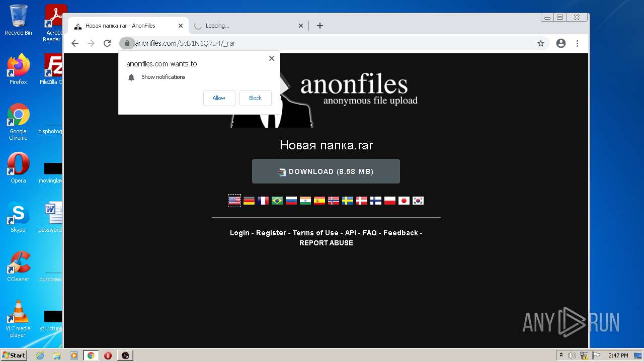Show hidden tray icons arrow
The width and height of the screenshot is (644, 362).
click(561, 355)
